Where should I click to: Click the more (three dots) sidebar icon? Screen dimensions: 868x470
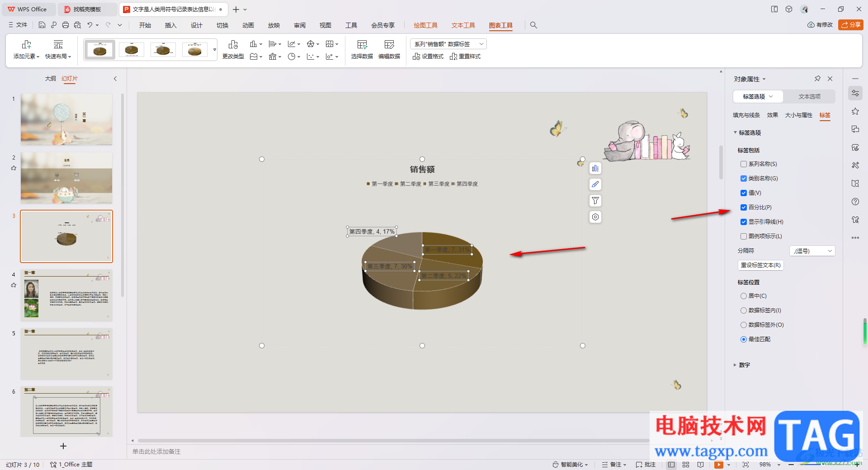point(855,238)
